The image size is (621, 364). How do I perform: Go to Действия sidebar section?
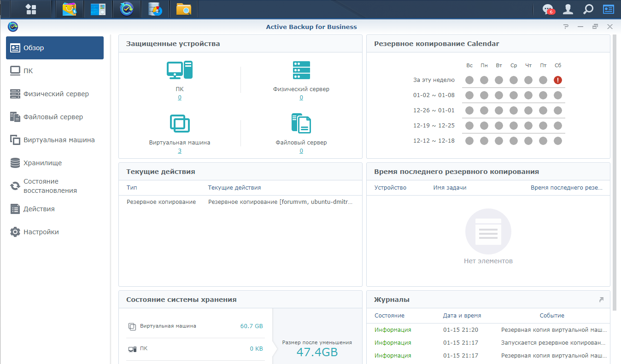click(55, 209)
